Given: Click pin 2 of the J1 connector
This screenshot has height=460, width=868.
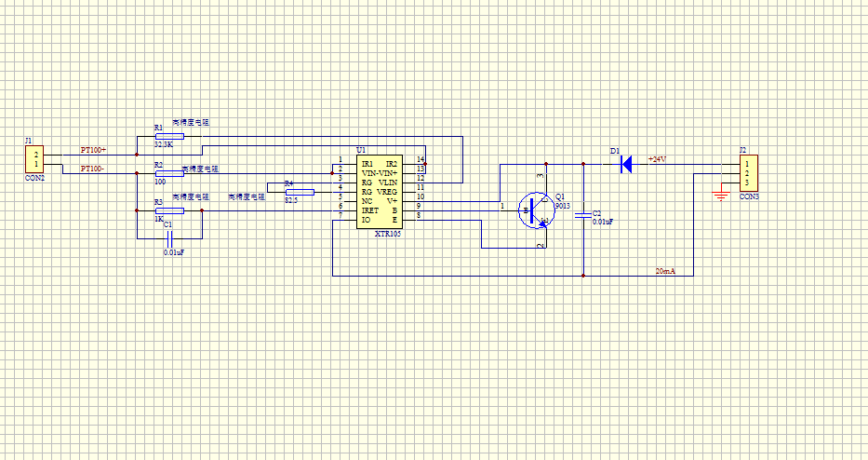Looking at the screenshot, I should point(36,155).
